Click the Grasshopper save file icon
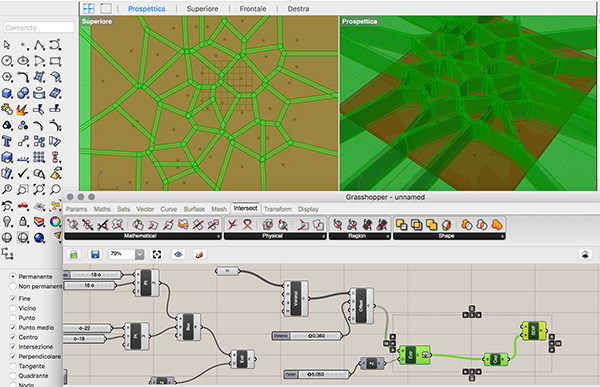600x387 pixels. tap(95, 254)
